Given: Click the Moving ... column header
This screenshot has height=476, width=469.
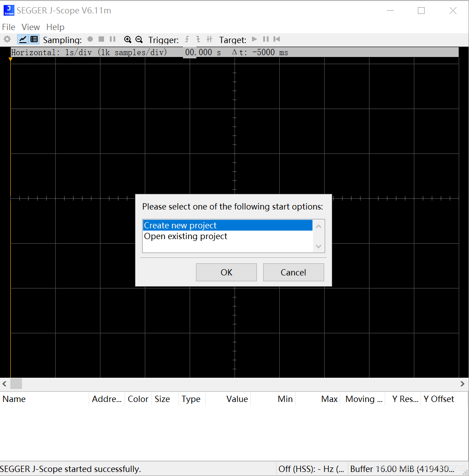Looking at the screenshot, I should [363, 399].
